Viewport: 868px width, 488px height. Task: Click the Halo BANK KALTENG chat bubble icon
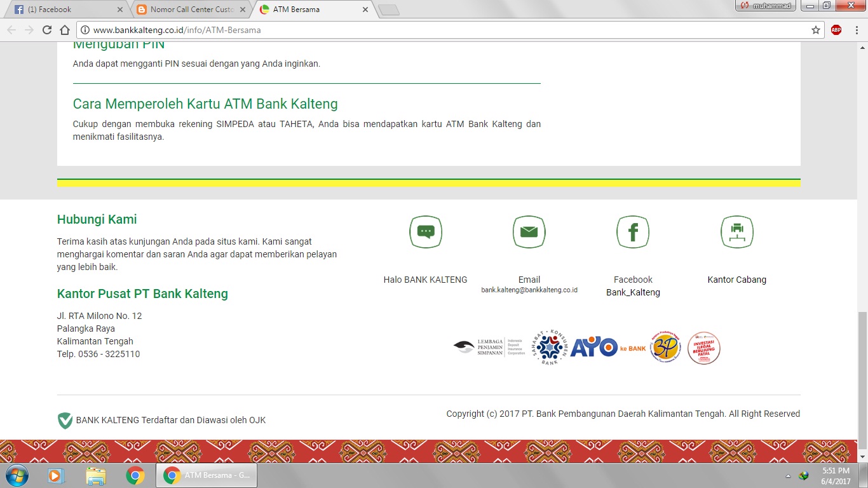click(x=425, y=231)
